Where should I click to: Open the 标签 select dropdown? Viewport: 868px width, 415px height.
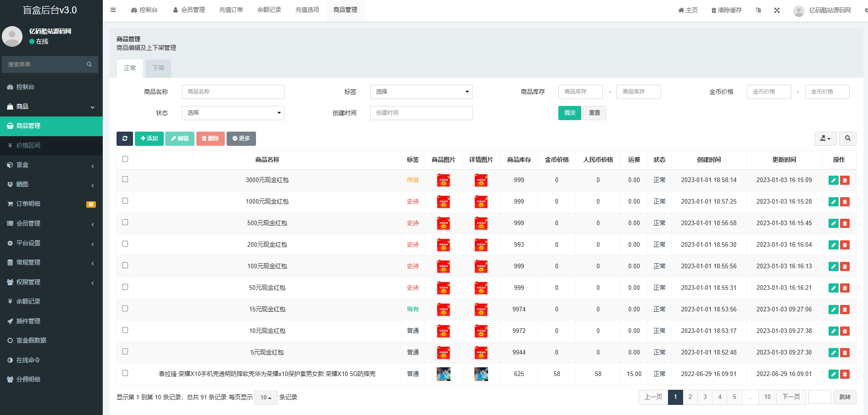click(421, 92)
